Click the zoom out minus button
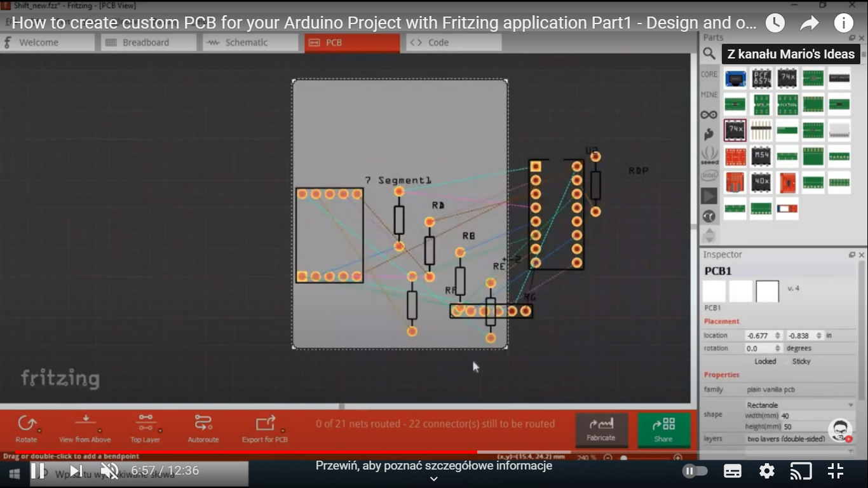The height and width of the screenshot is (488, 868). click(608, 457)
